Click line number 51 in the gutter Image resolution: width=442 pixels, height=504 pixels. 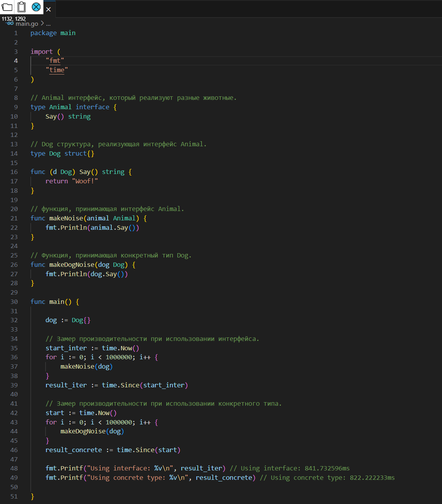(14, 496)
